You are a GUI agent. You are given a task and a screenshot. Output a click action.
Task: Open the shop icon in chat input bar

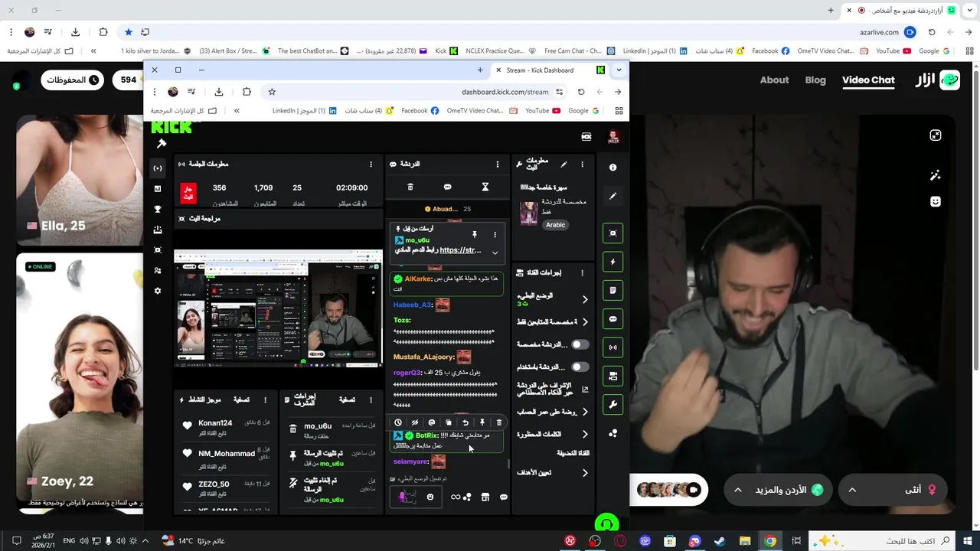[x=485, y=497]
